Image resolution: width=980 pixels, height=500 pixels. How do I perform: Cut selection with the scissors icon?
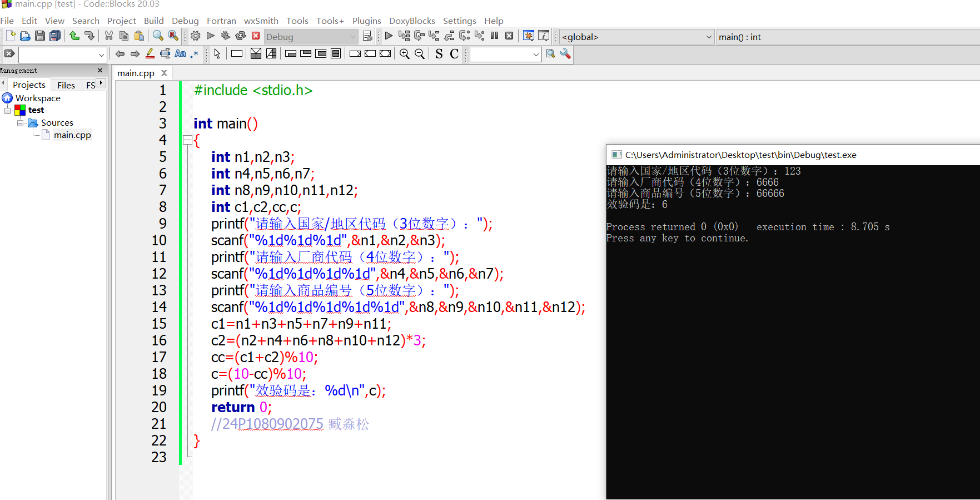point(109,36)
